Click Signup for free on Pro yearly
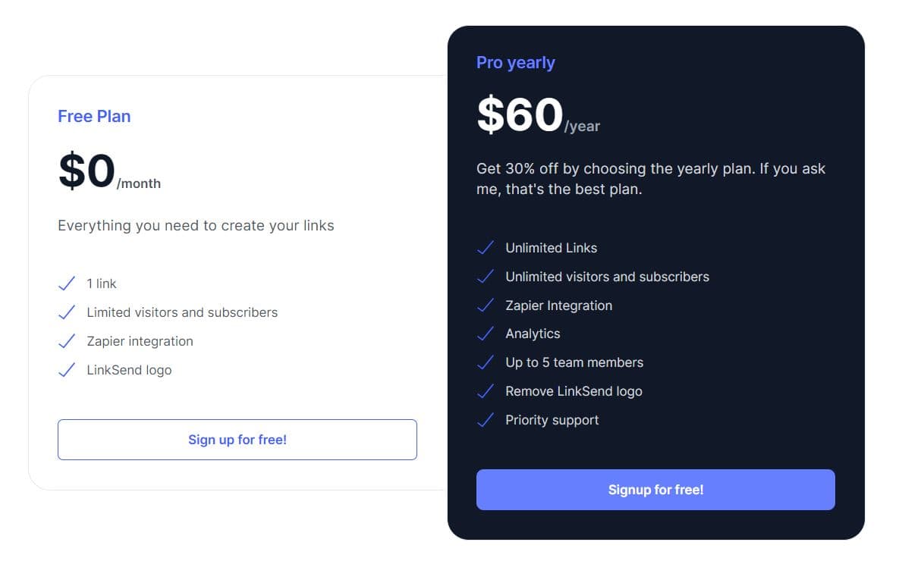This screenshot has height=564, width=924. (x=655, y=490)
